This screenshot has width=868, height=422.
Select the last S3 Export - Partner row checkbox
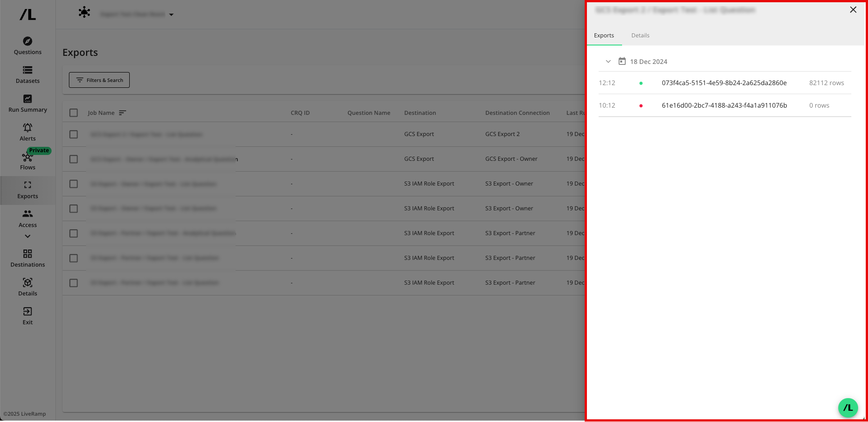pyautogui.click(x=74, y=283)
